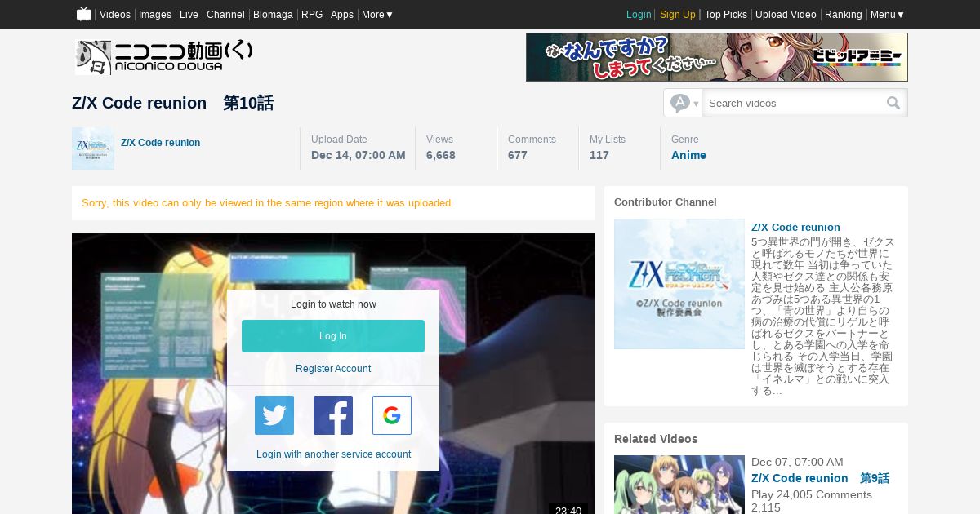Click the upload date Dec 14, 07:00 AM

pos(359,155)
